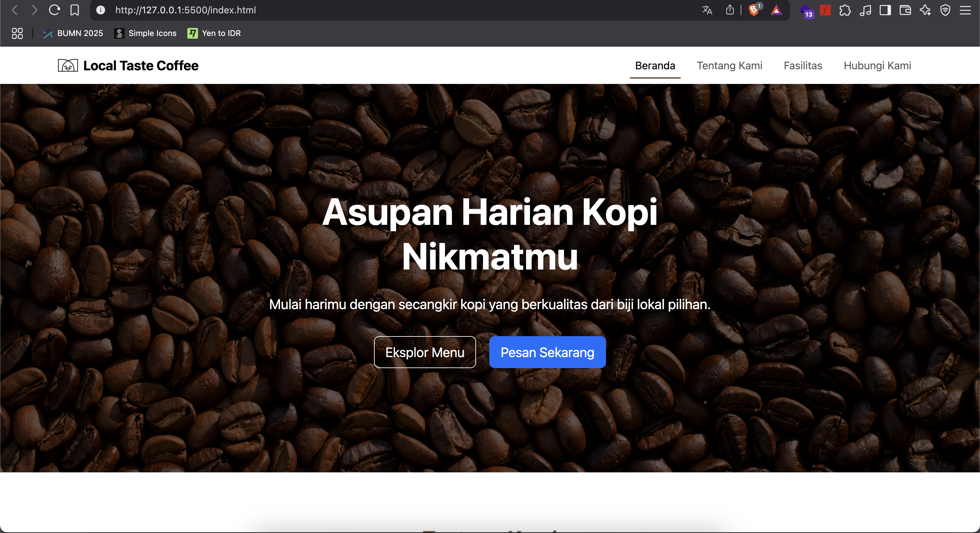Open the Brave Wallet icon
The width and height of the screenshot is (980, 533).
(905, 10)
